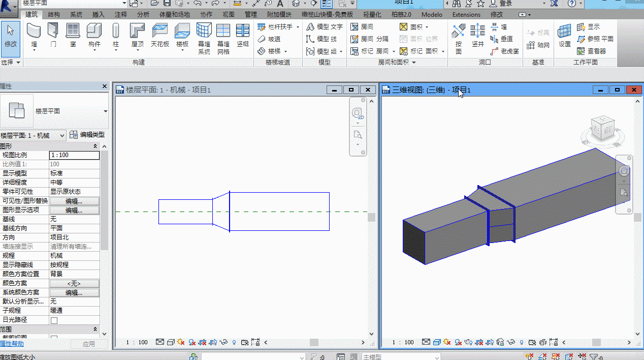Viewport: 644px width, 360px height.
Task: Click the save icon in quick access toolbar
Action: click(x=167, y=3)
